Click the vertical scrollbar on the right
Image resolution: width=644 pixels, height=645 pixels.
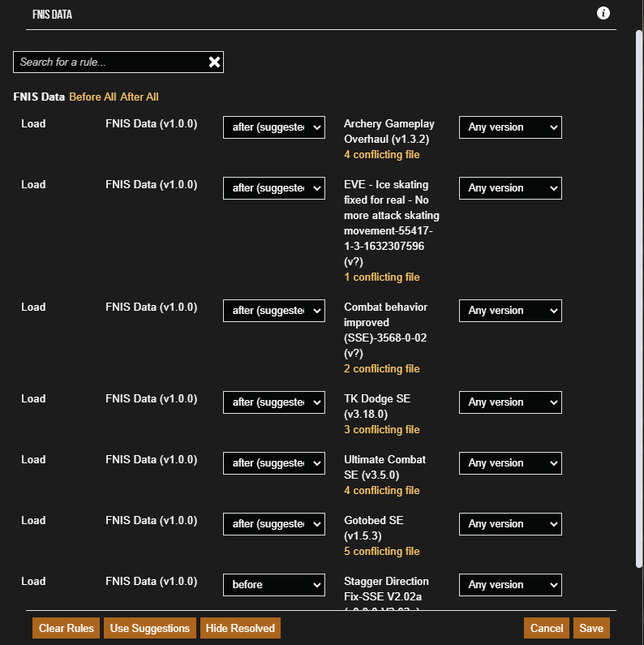[x=639, y=299]
